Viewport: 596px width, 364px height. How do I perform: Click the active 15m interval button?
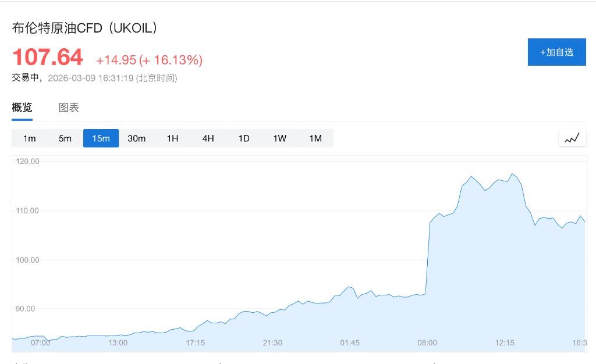click(101, 138)
